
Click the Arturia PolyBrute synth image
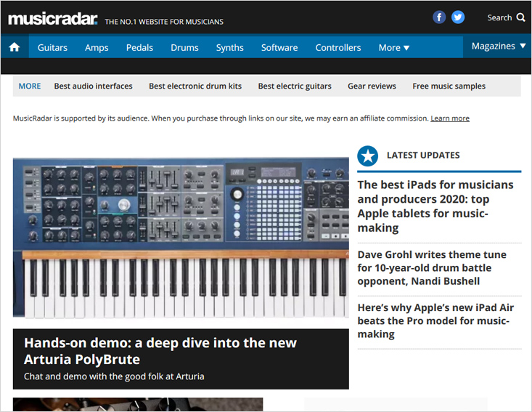181,238
